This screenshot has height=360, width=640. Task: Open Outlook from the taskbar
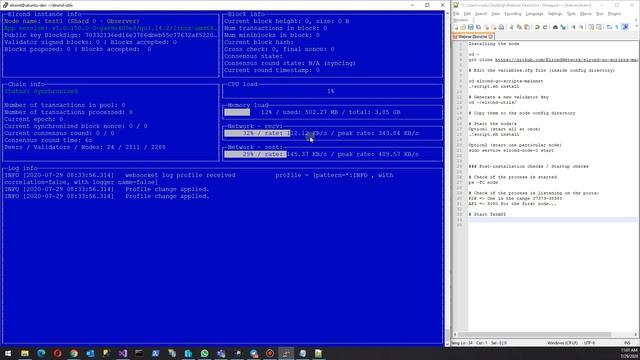[x=90, y=353]
